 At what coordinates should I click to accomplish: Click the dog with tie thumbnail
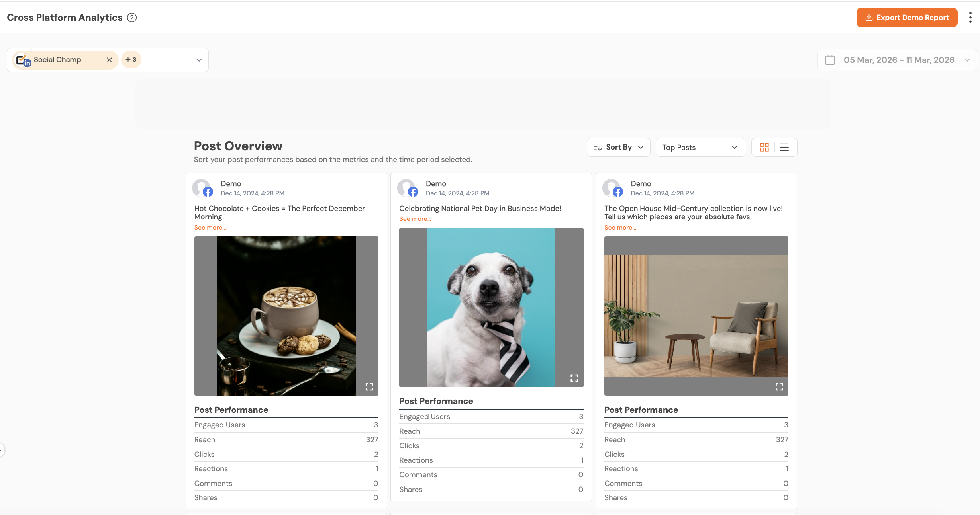click(491, 307)
